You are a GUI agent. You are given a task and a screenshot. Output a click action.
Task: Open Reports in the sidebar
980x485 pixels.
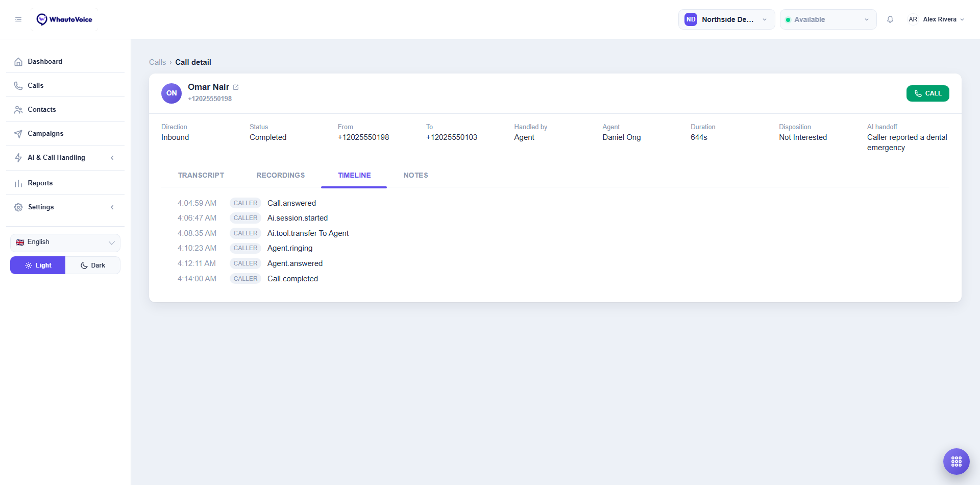tap(65, 183)
